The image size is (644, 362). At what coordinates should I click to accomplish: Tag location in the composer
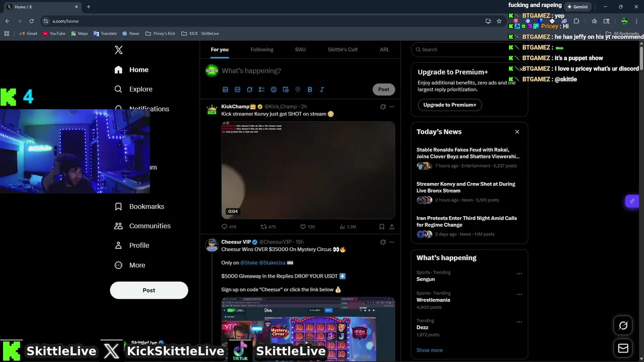298,89
